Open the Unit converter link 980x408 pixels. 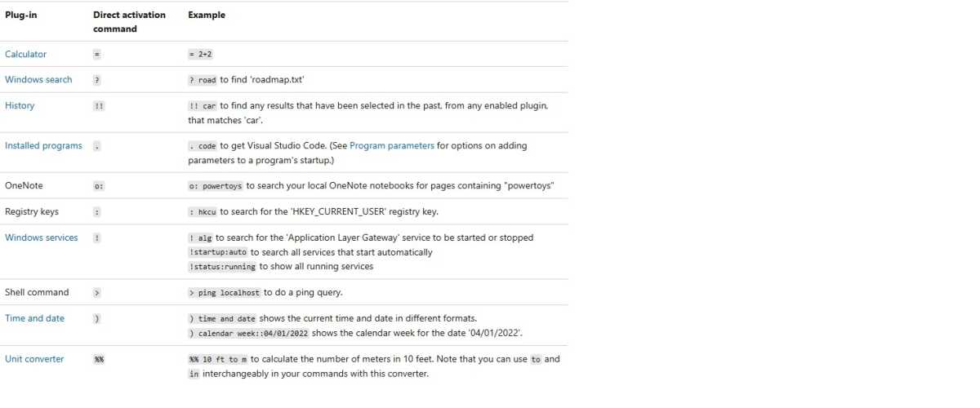pos(34,359)
